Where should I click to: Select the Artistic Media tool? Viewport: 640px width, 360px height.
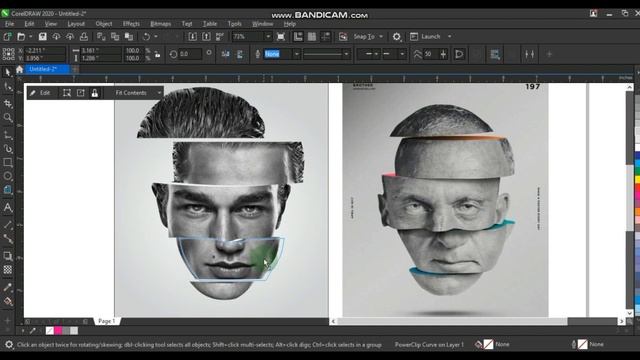coord(8,149)
